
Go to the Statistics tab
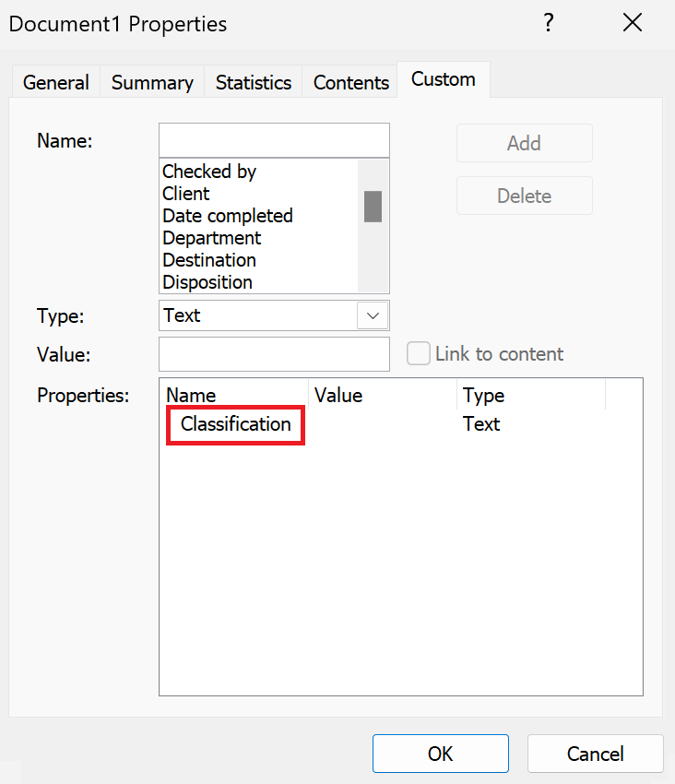(x=254, y=82)
